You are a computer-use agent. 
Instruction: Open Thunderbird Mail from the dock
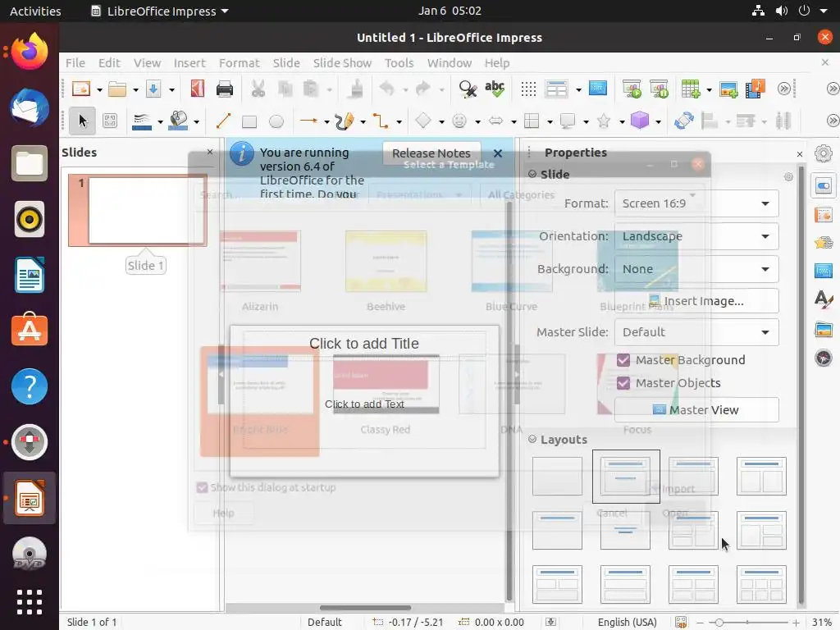(x=30, y=107)
